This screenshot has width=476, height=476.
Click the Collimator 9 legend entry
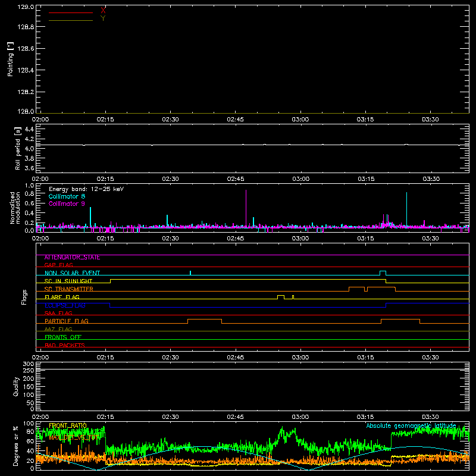pos(67,203)
